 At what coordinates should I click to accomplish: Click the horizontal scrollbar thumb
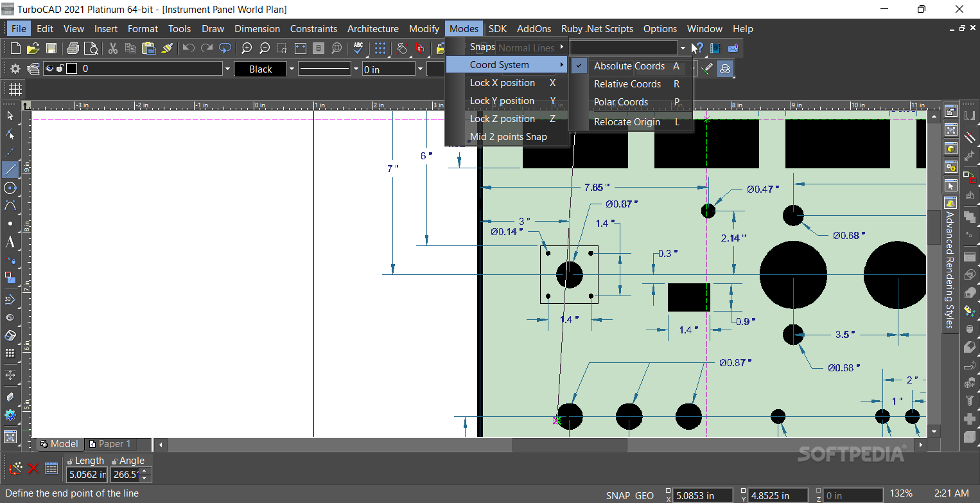coord(569,445)
